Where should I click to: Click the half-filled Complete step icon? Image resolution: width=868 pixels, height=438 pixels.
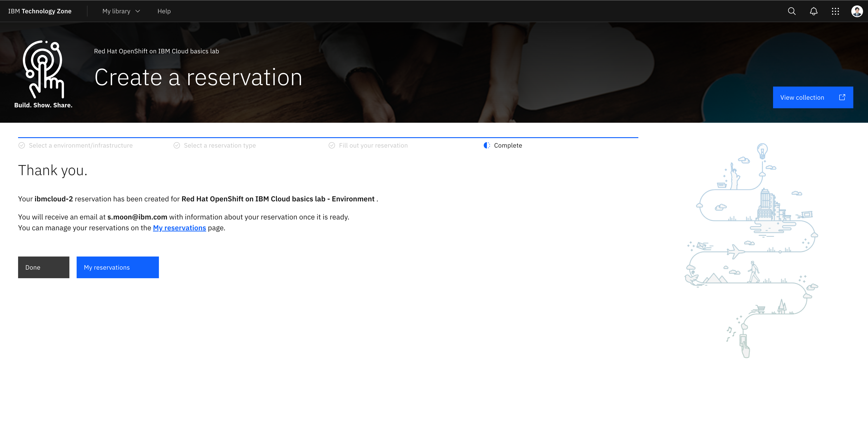[487, 146]
